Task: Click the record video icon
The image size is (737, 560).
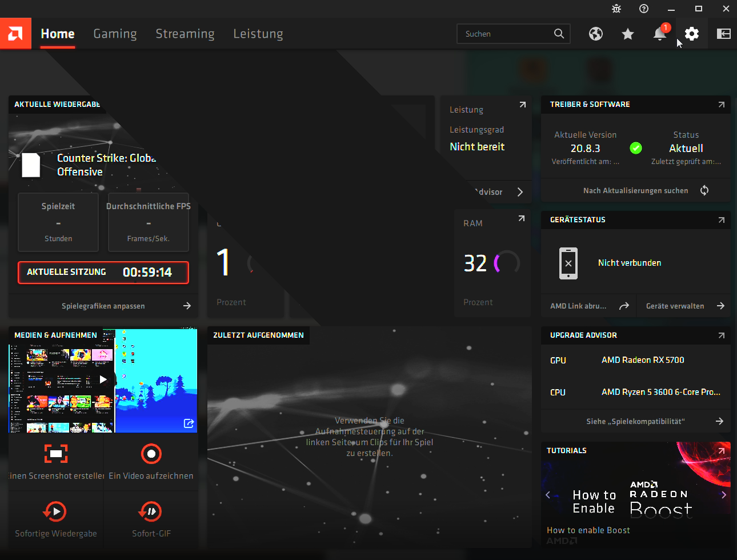Action: (x=151, y=454)
